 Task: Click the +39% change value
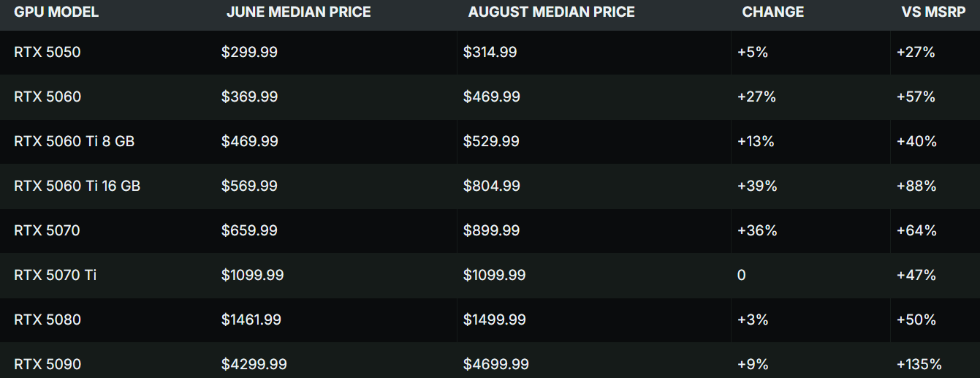[x=757, y=186]
